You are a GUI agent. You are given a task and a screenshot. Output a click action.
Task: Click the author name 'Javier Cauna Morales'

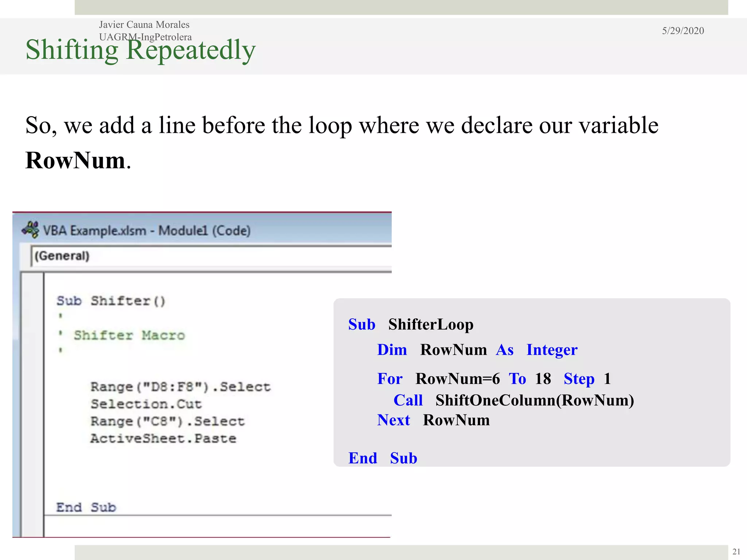pos(144,24)
